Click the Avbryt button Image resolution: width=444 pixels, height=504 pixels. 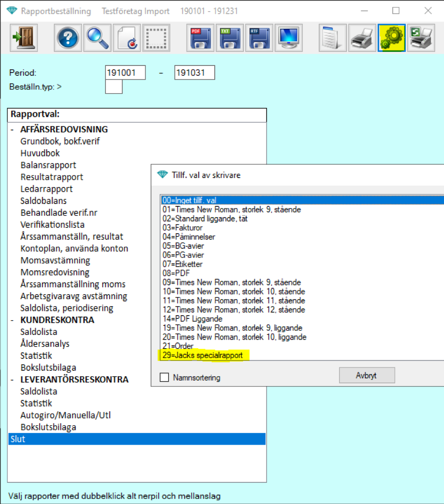pyautogui.click(x=367, y=375)
